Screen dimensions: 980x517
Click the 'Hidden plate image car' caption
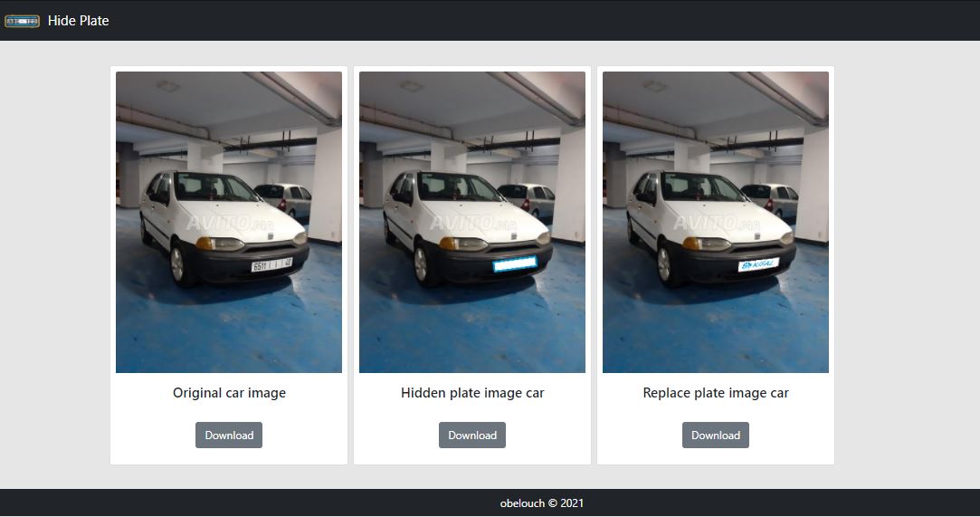(472, 393)
